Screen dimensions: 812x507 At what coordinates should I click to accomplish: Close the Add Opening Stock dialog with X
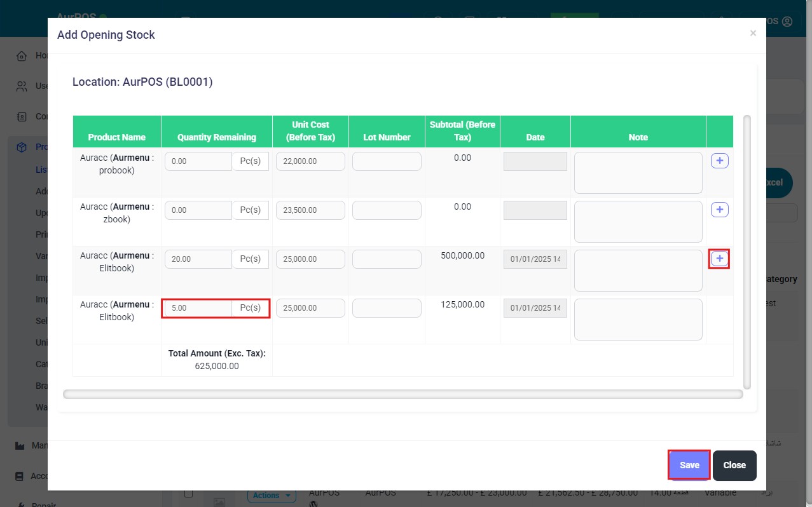click(x=753, y=33)
